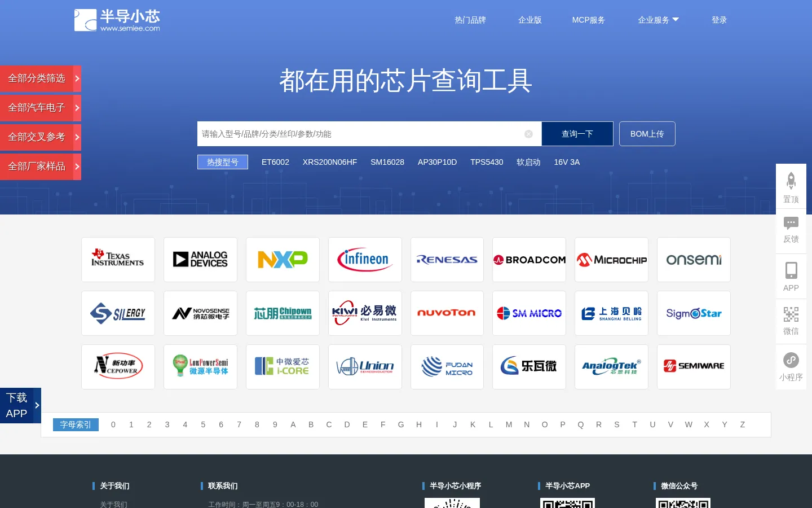Viewport: 812px width, 508px height.
Task: Select the 字母索引 index label
Action: [76, 424]
